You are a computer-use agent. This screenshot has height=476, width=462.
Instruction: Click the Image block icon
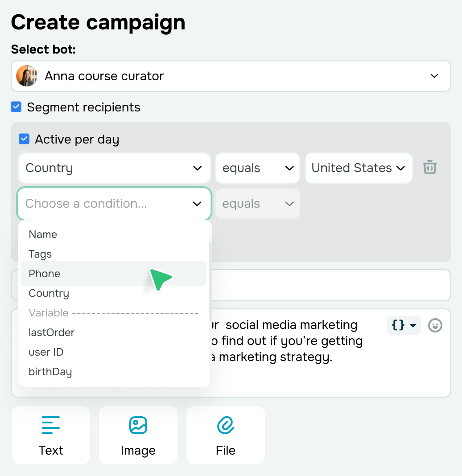click(x=138, y=425)
